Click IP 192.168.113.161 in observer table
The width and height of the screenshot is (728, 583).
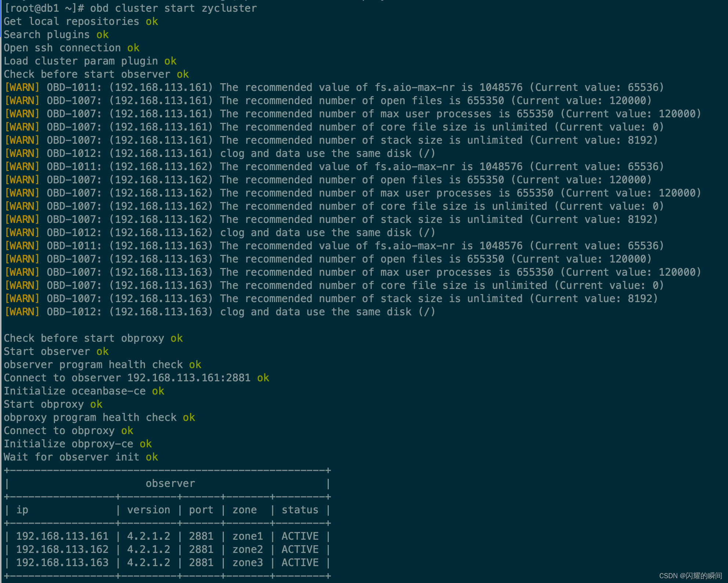(x=62, y=536)
